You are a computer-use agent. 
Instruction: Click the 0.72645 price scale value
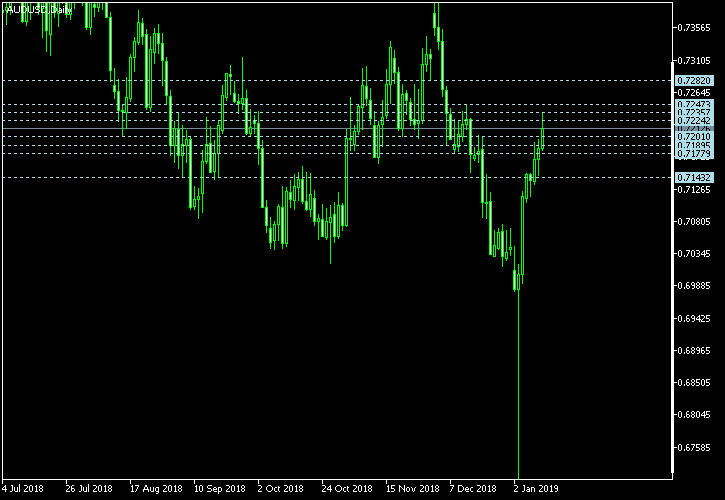(x=694, y=93)
